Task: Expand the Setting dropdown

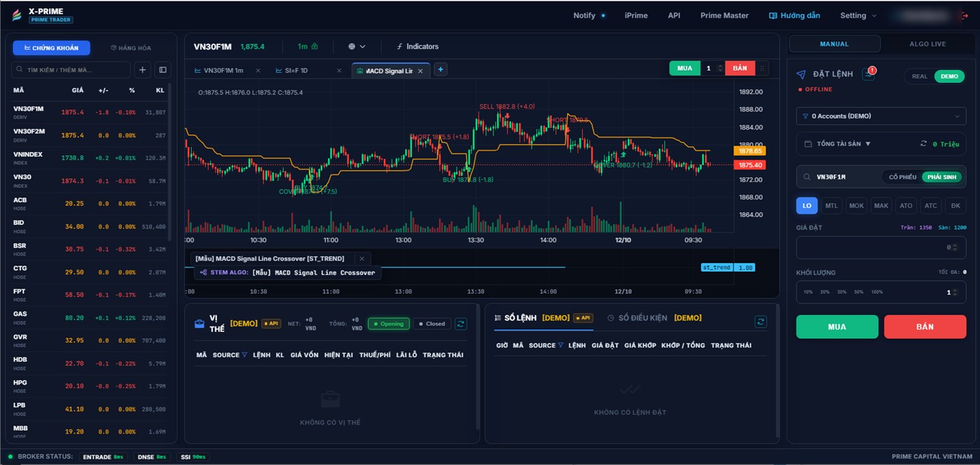Action: coord(858,15)
